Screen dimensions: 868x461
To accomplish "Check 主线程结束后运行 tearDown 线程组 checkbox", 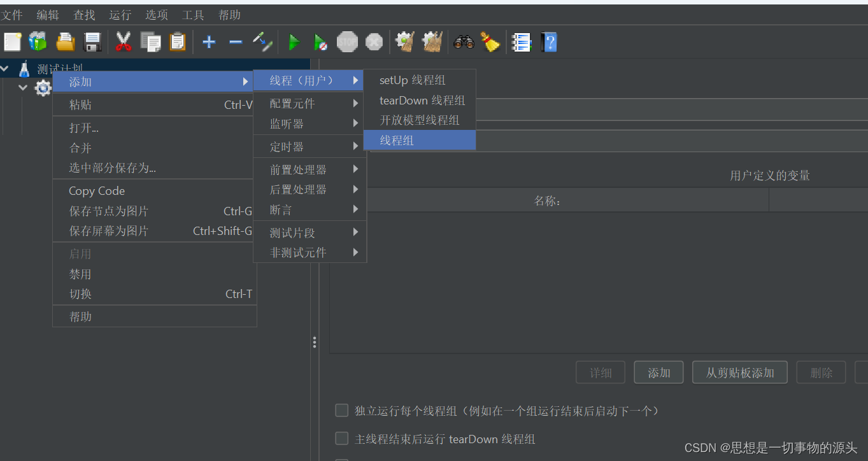I will point(342,438).
